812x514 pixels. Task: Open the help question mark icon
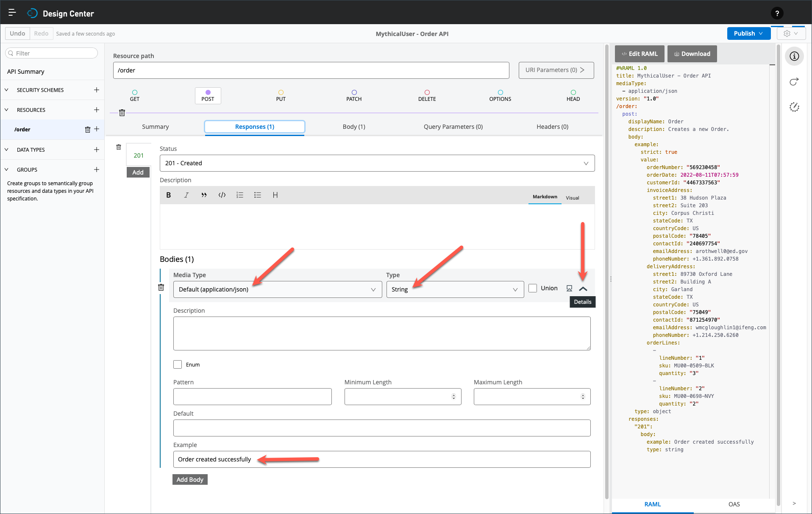point(777,14)
